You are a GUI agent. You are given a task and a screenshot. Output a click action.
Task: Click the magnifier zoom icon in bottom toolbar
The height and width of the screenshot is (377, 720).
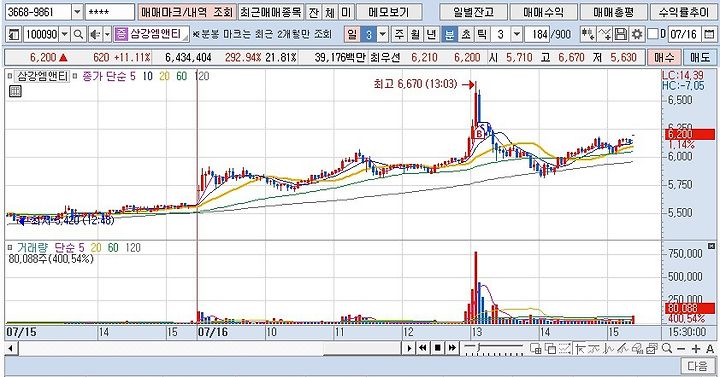point(667,349)
